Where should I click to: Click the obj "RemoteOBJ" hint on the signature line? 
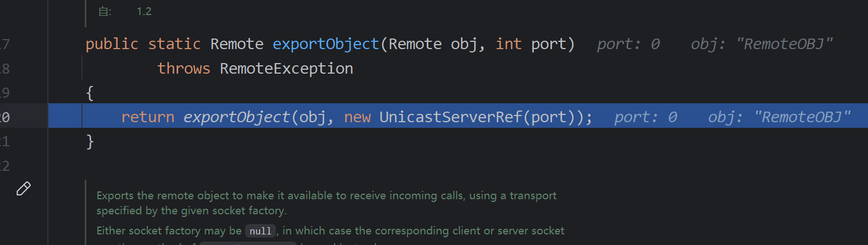[x=762, y=44]
